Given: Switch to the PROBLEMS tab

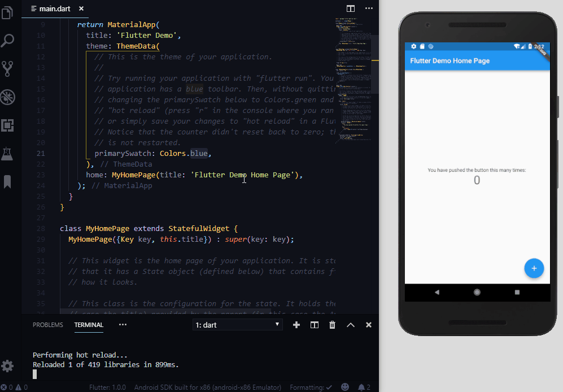Looking at the screenshot, I should click(47, 325).
